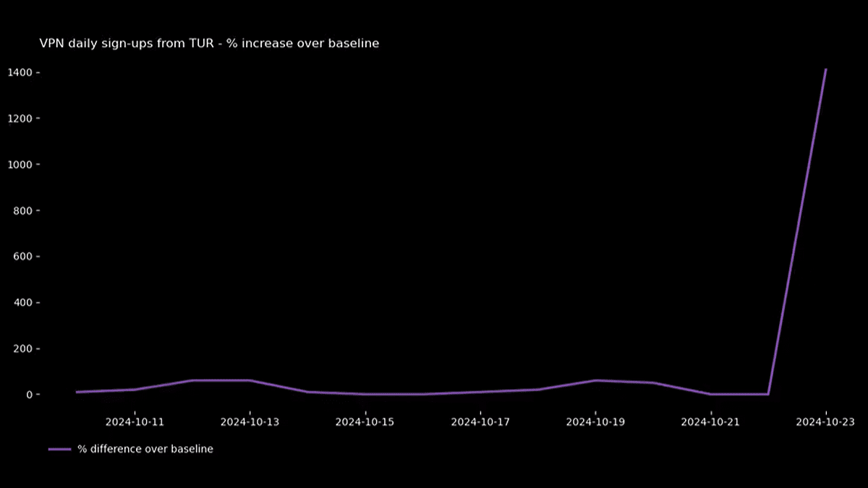Click the 2024-10-23 date label
Screen dimensions: 868x488
coord(826,421)
